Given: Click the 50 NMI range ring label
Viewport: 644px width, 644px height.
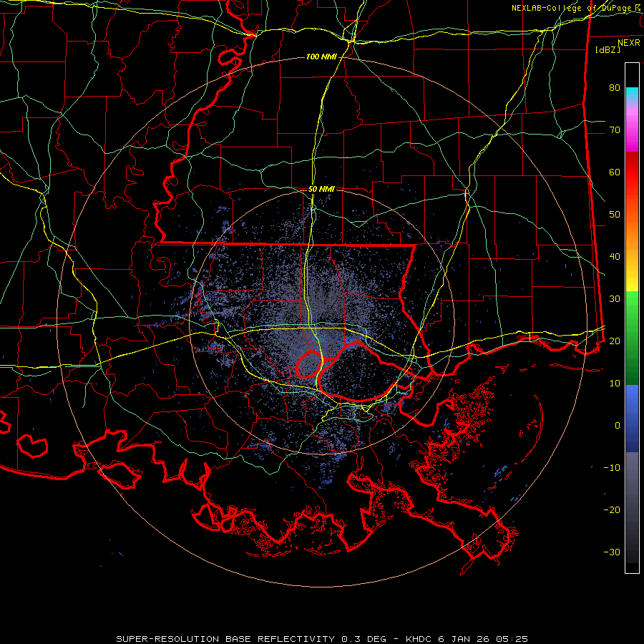Looking at the screenshot, I should (x=321, y=189).
